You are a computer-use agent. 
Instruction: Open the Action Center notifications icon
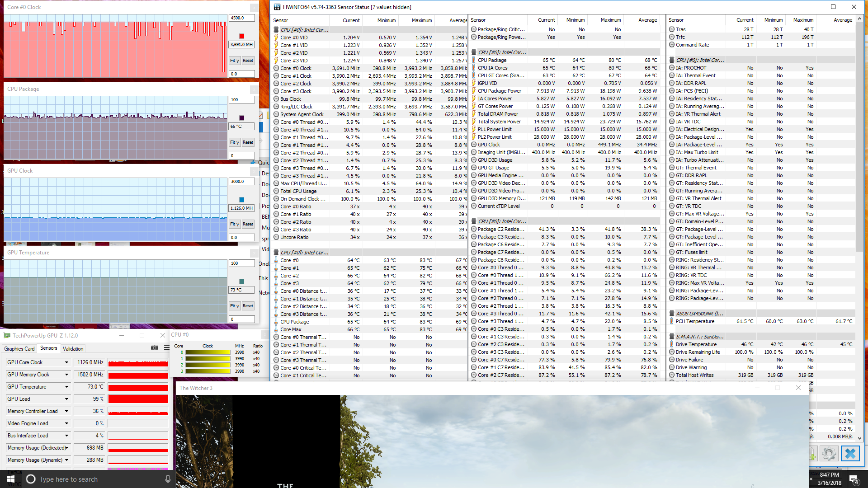pyautogui.click(x=854, y=479)
